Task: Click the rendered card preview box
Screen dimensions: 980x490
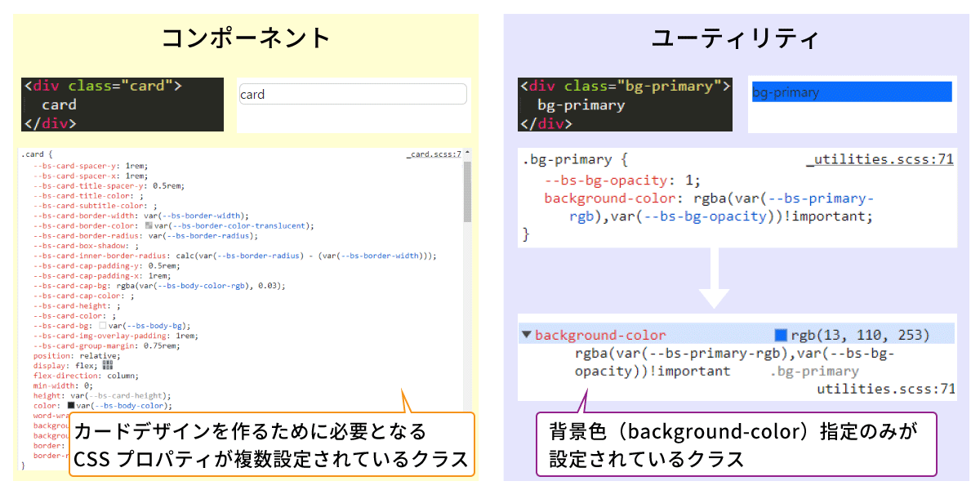Action: point(352,94)
